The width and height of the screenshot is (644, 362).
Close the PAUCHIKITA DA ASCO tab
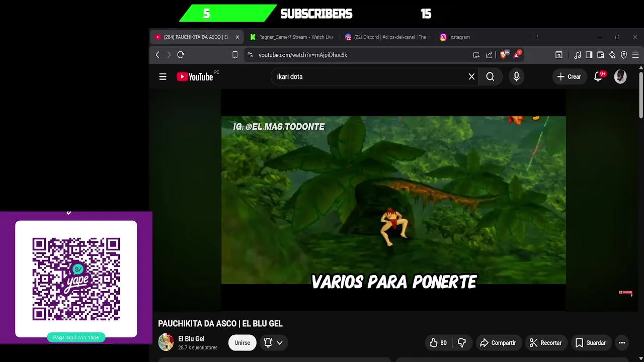pyautogui.click(x=237, y=37)
